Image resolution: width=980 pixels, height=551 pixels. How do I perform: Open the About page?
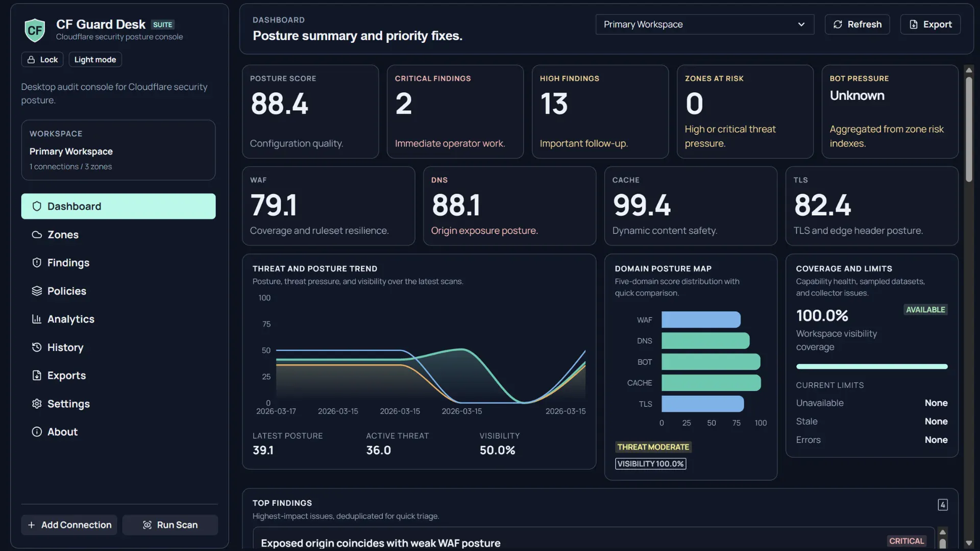tap(118, 432)
